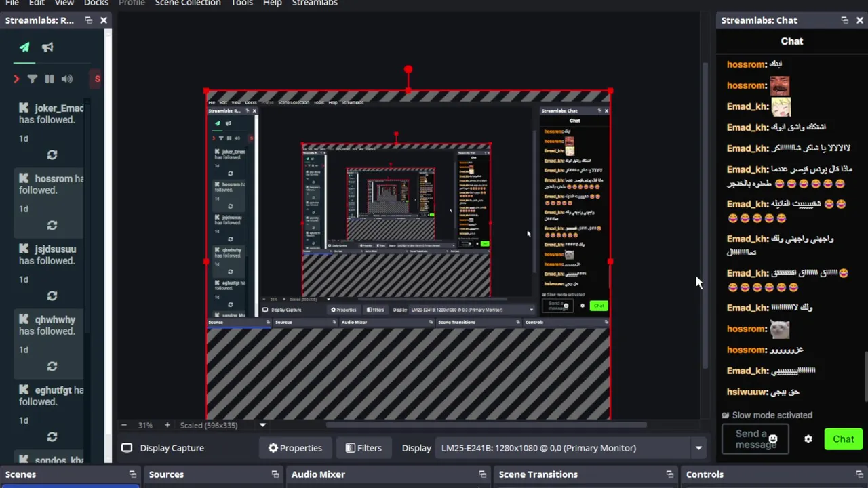Undock the Streamlabs Chat panel

[844, 20]
